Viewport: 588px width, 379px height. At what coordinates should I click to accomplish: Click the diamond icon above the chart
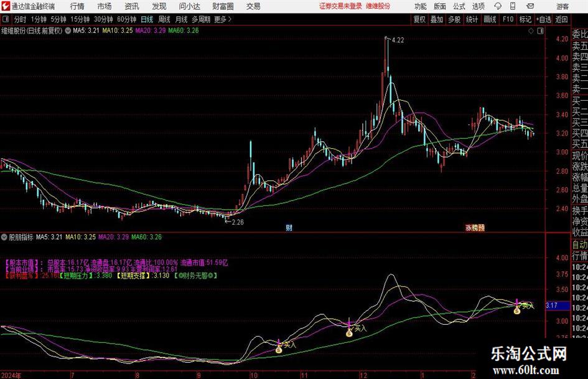coord(531,31)
